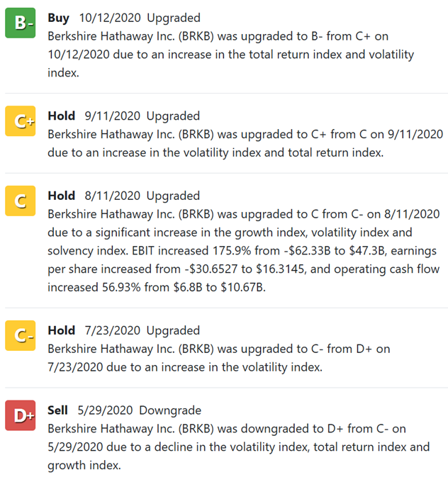
Task: Click the Downgrade status label
Action: (x=170, y=410)
